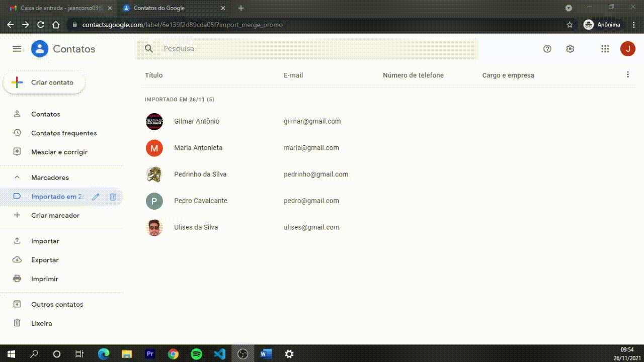Click email pedro@gmail.com
644x362 pixels.
click(311, 201)
